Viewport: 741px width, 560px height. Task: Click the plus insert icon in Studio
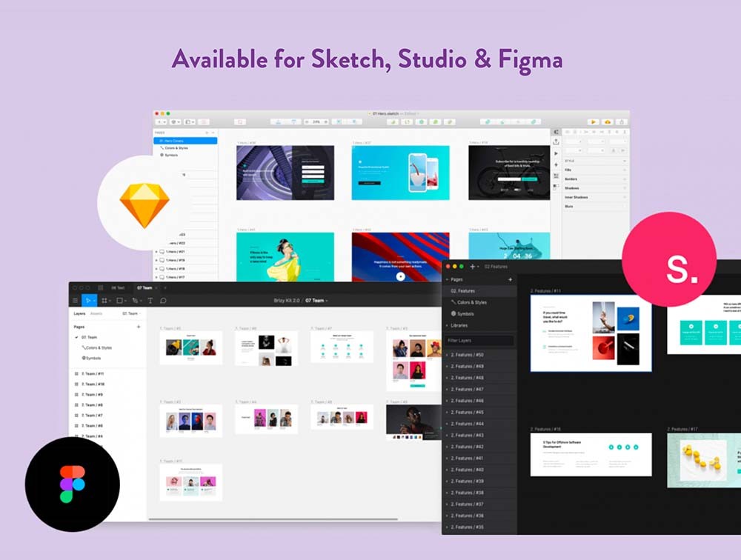pos(472,266)
